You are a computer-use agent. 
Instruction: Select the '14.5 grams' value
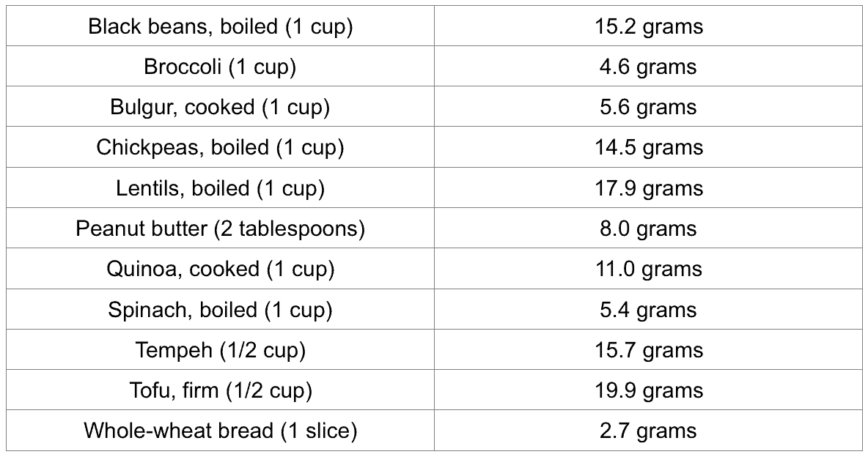point(648,147)
